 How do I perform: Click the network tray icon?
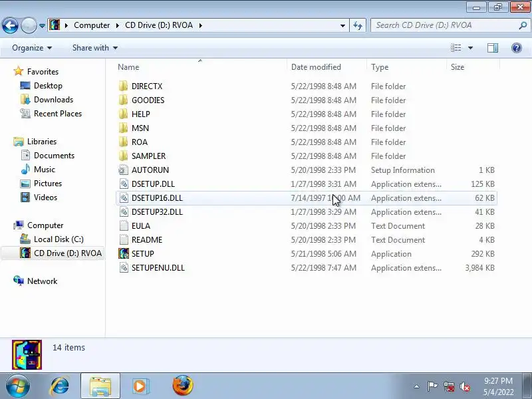pos(448,386)
